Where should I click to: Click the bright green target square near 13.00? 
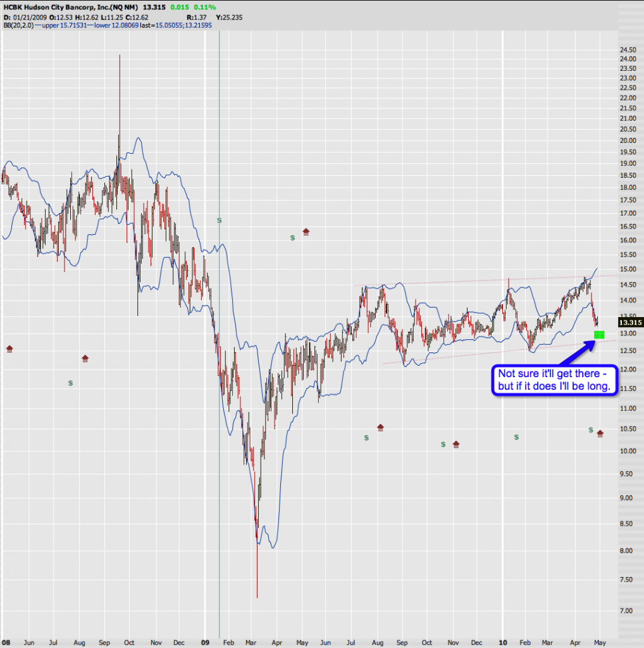pyautogui.click(x=599, y=334)
